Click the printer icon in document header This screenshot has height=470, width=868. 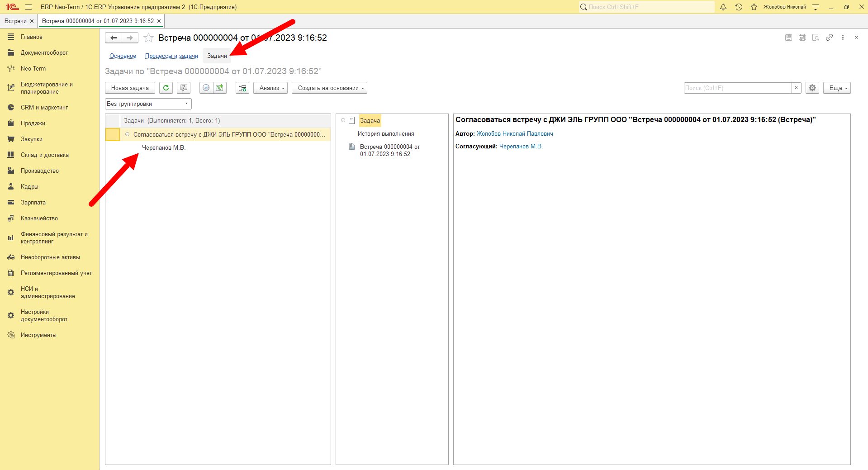point(802,38)
